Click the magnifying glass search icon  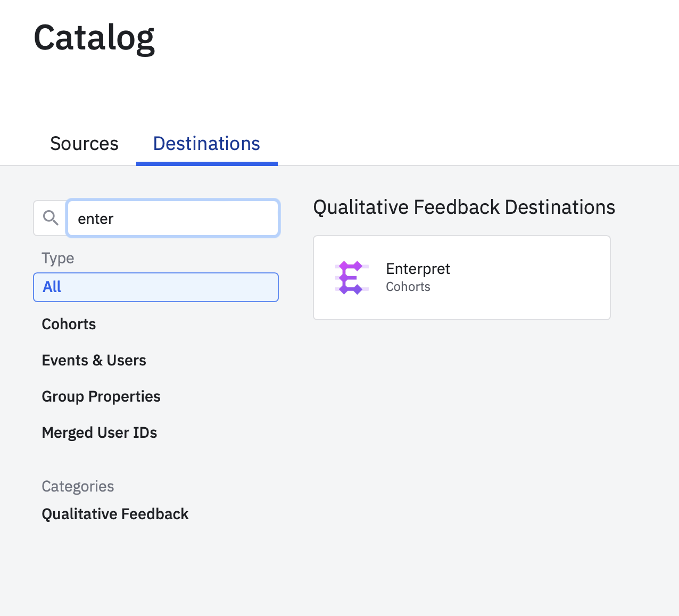[x=51, y=218]
